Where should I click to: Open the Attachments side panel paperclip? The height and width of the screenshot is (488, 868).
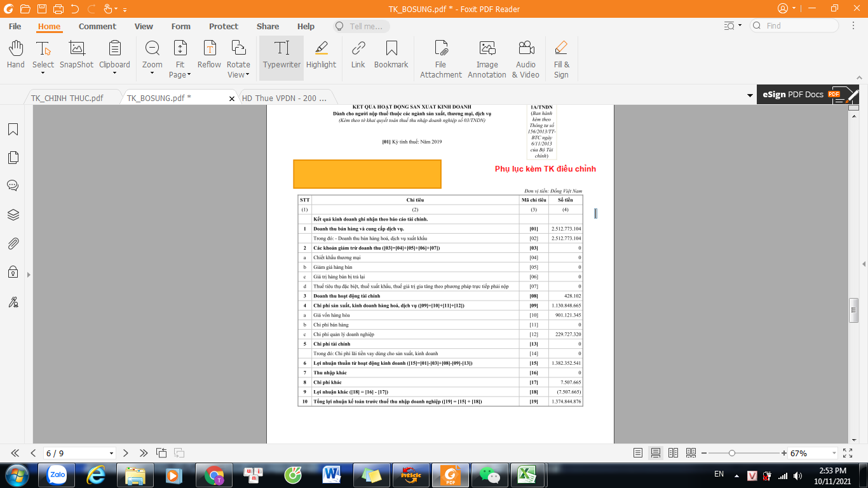[13, 243]
